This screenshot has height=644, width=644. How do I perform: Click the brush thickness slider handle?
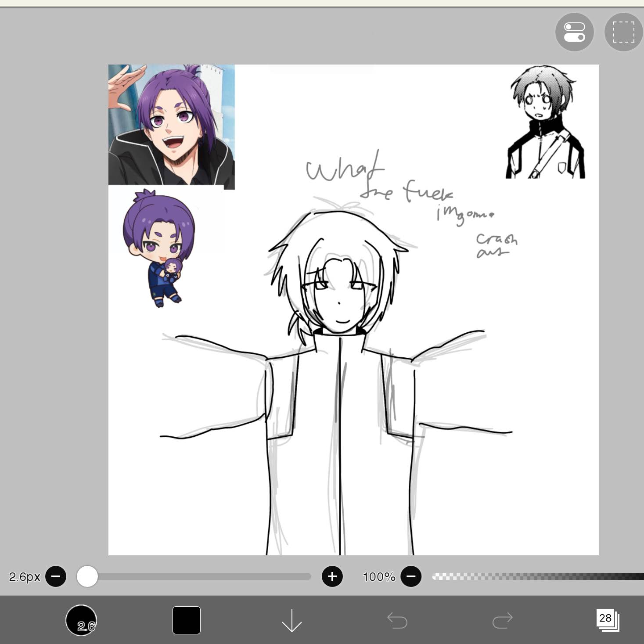[87, 576]
